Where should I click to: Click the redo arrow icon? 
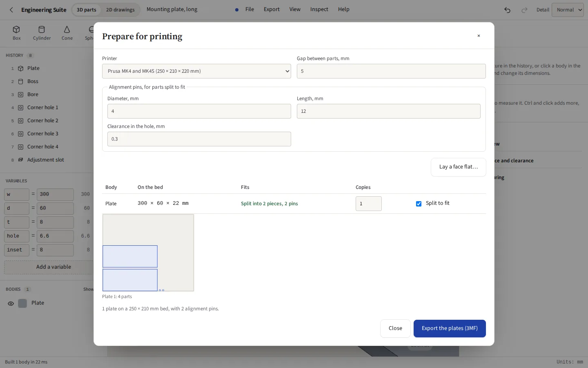point(524,10)
